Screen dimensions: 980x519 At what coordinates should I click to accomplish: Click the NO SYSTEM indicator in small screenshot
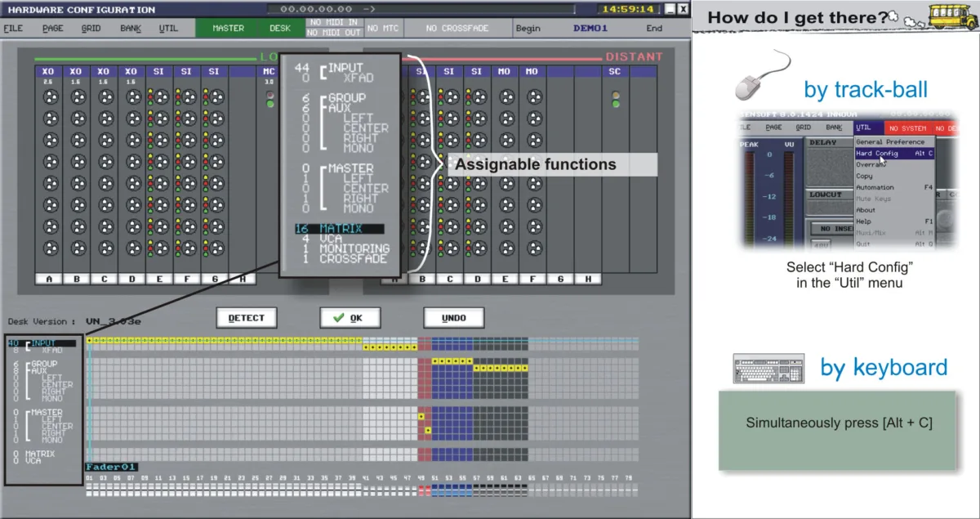907,128
